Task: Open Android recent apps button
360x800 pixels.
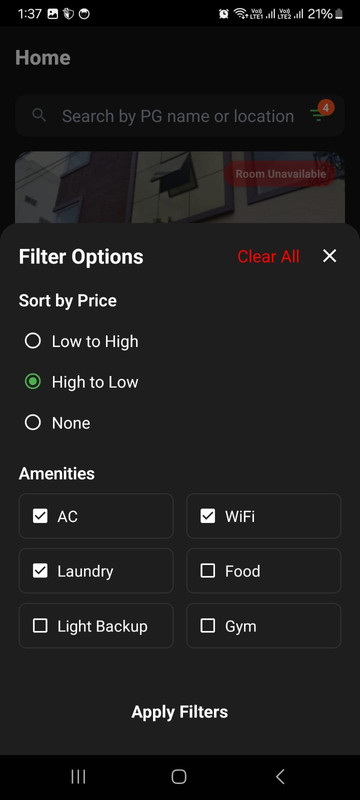Action: pos(78,777)
